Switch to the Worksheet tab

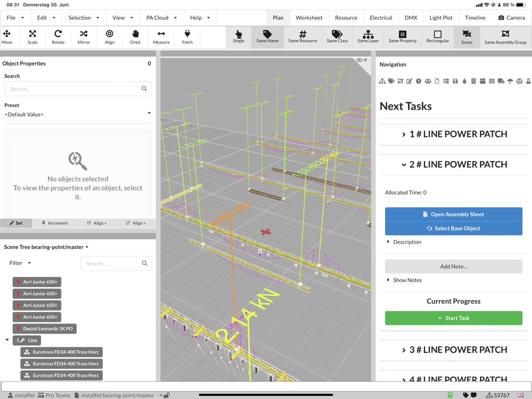(309, 18)
